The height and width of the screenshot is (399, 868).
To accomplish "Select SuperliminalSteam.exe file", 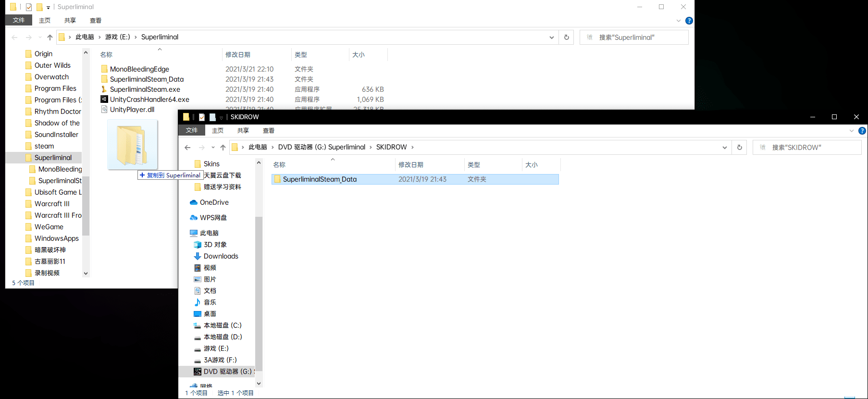I will click(x=145, y=89).
